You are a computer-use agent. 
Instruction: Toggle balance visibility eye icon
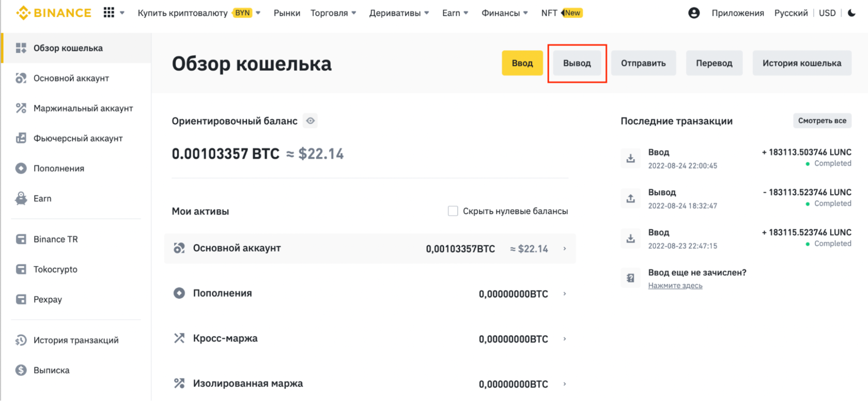click(310, 121)
